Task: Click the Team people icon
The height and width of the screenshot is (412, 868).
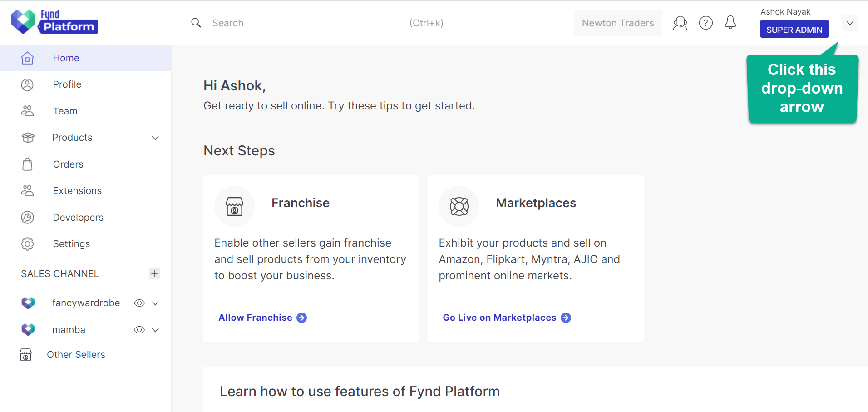Action: click(27, 111)
